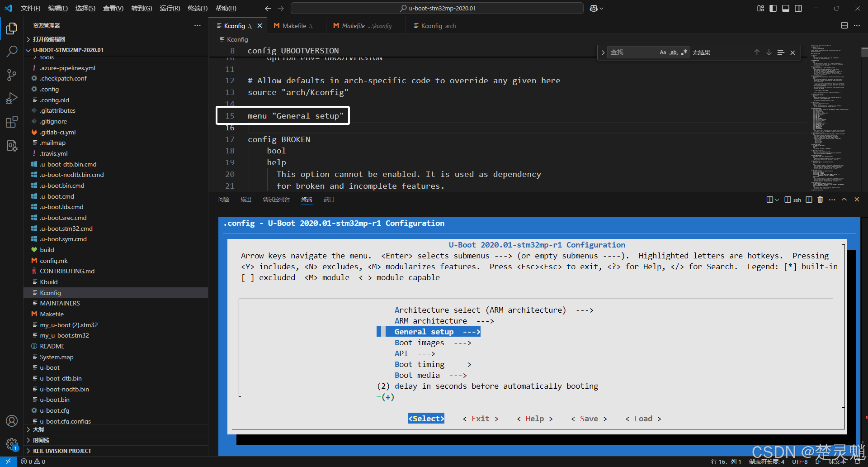
Task: Toggle bottom panel visibility
Action: pyautogui.click(x=786, y=8)
